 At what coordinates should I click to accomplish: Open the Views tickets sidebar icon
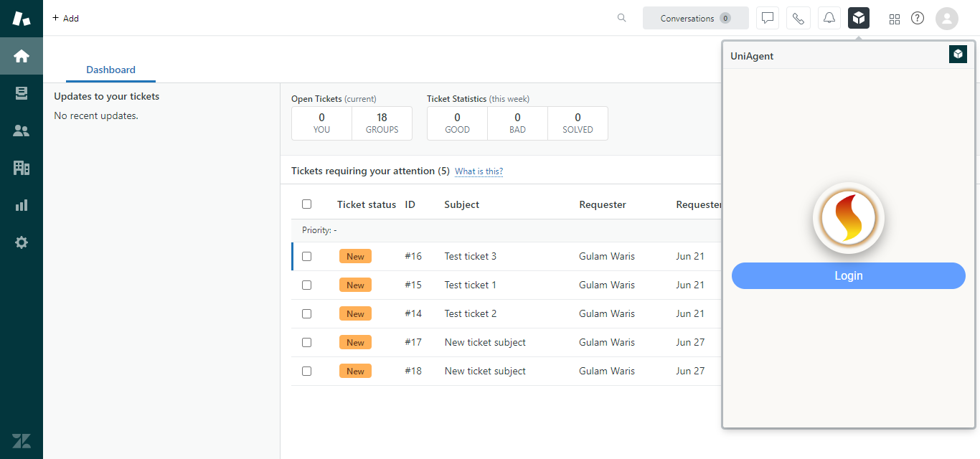(22, 93)
